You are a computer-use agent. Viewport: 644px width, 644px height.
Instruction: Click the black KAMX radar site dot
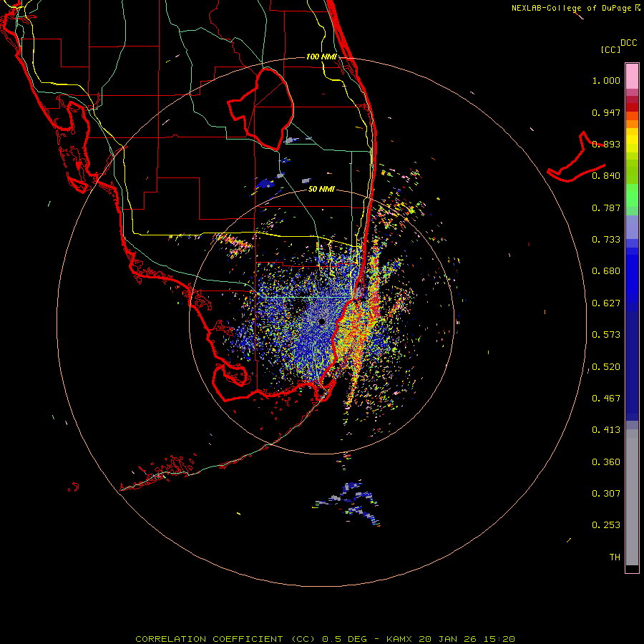(x=322, y=321)
